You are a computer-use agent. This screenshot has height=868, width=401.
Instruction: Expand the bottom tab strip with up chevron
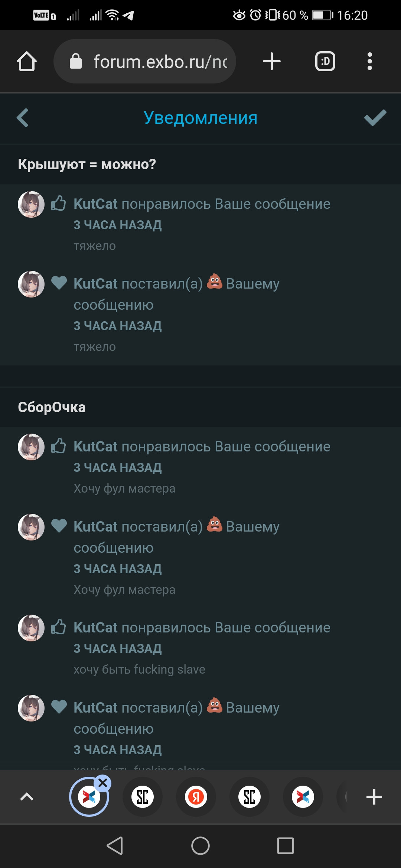click(x=26, y=796)
